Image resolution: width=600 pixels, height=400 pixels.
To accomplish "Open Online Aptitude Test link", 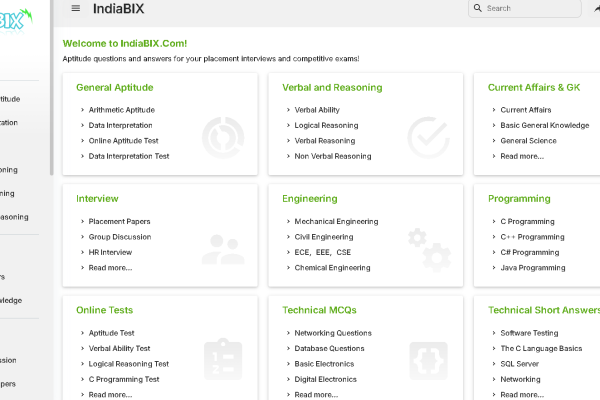I will tap(123, 141).
